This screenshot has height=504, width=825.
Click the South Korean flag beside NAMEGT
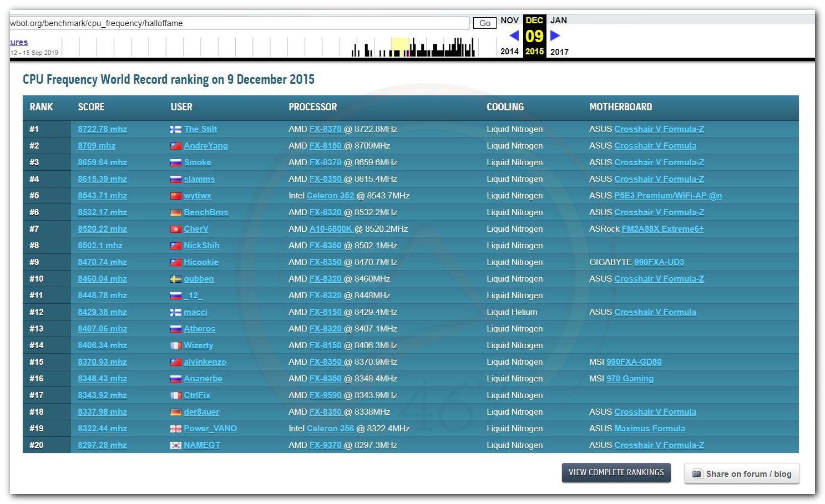[x=176, y=445]
